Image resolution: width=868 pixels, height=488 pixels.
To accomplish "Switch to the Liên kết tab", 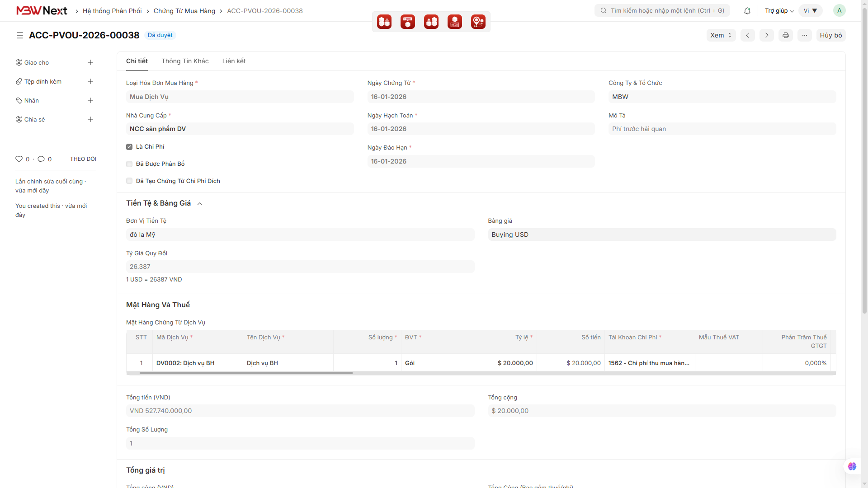I will [x=234, y=61].
